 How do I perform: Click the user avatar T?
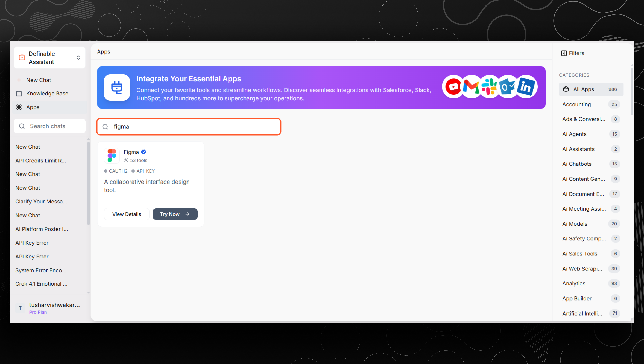click(20, 308)
